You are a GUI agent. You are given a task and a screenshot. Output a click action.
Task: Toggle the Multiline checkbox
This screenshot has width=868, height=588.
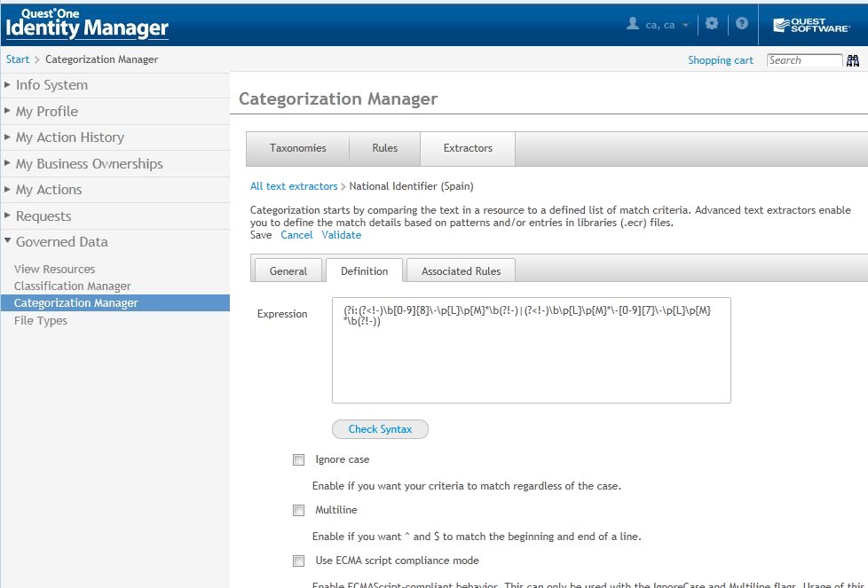point(298,511)
